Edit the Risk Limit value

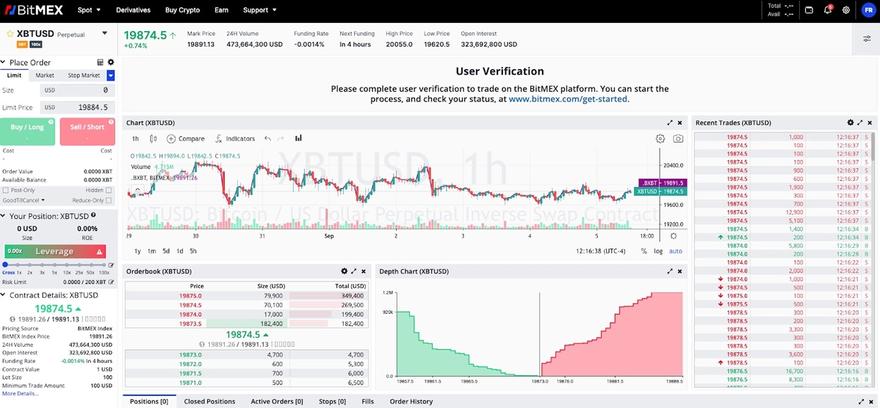pyautogui.click(x=111, y=282)
